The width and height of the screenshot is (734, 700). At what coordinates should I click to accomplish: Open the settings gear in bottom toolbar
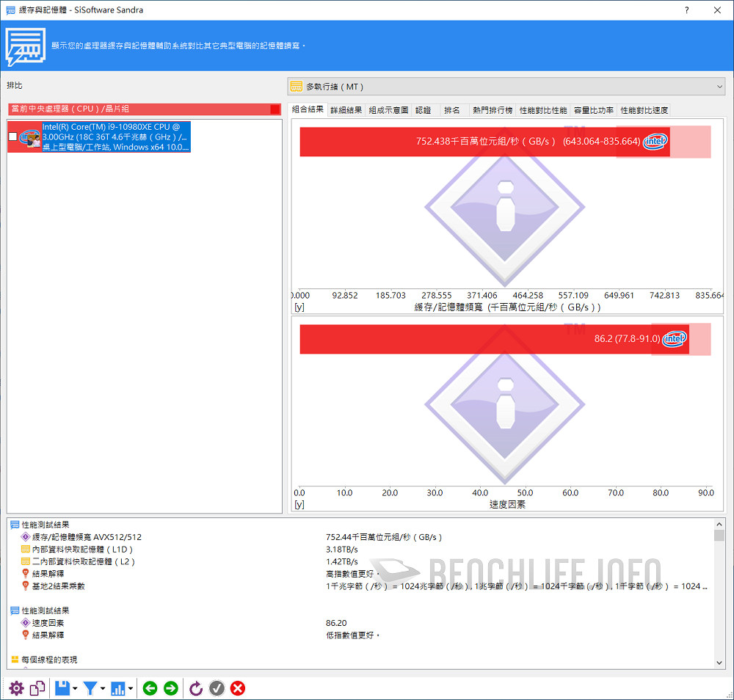[16, 688]
